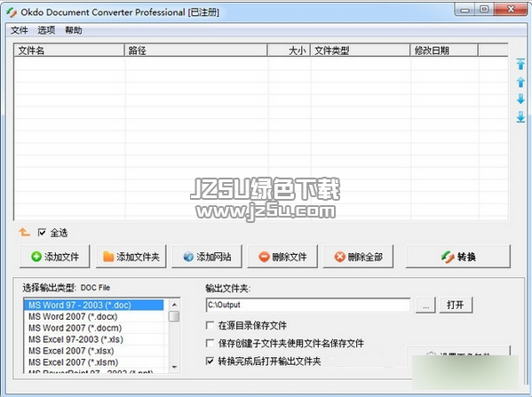The image size is (532, 397).
Task: Select MS Word 2007 (*.docx) format
Action: click(x=94, y=316)
